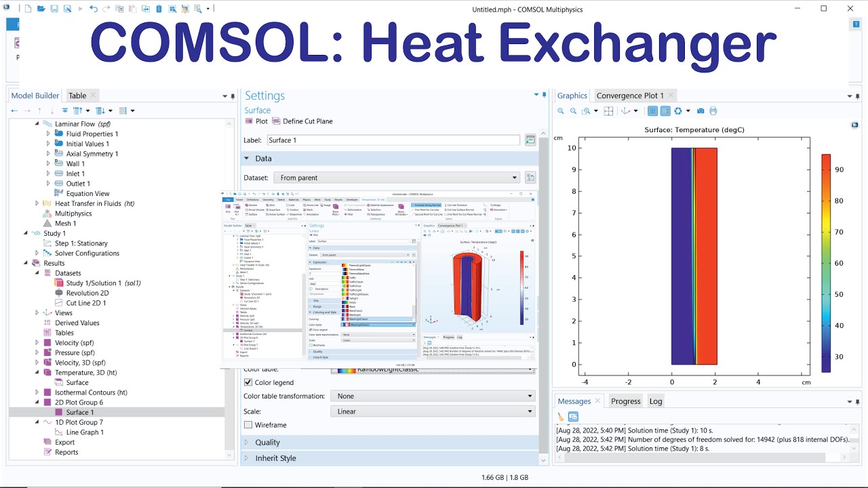Open the Log tab
The image size is (868, 488).
click(655, 401)
